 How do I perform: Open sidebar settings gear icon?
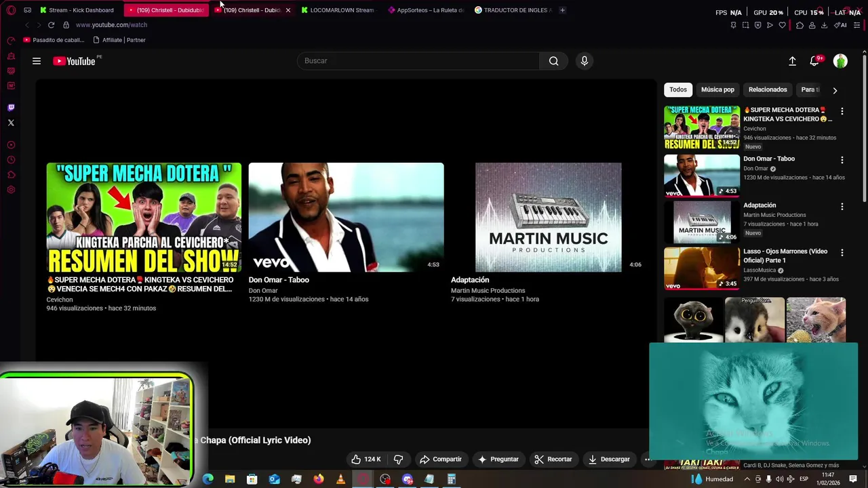point(11,190)
